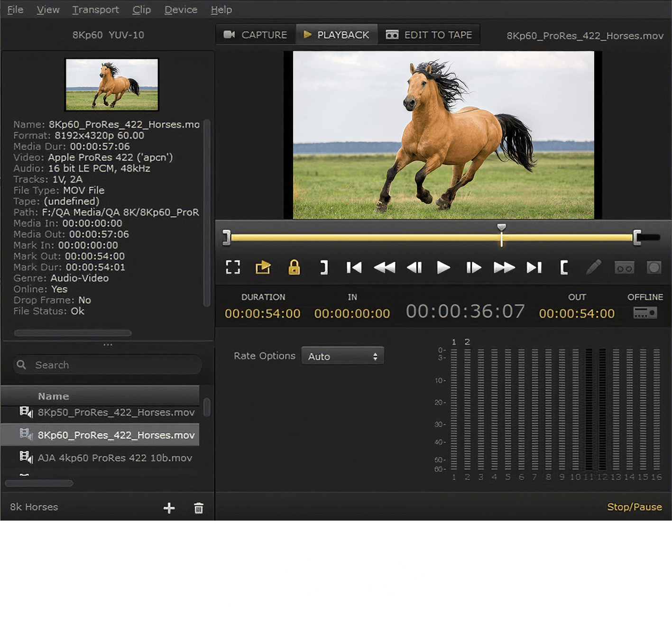Toggle the OFFLINE deck status indicator
672x623 pixels.
(645, 313)
